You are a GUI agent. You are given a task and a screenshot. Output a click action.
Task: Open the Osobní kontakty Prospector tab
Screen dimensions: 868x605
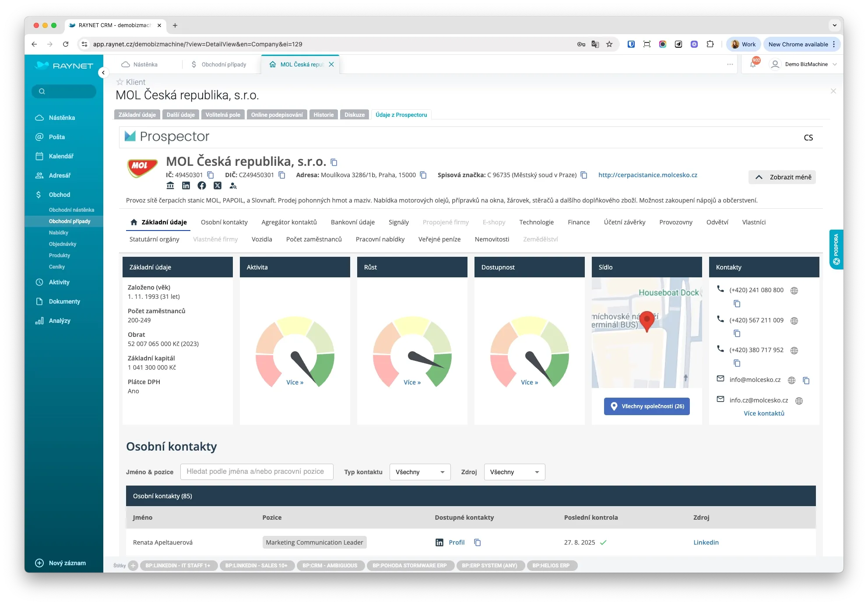click(224, 222)
